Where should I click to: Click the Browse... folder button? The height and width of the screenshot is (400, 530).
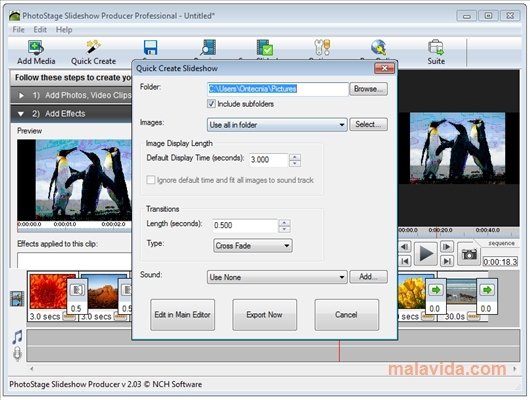pos(368,89)
